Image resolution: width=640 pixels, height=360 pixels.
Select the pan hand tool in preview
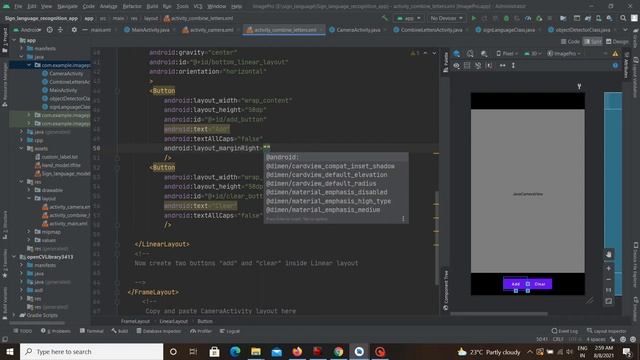(609, 254)
